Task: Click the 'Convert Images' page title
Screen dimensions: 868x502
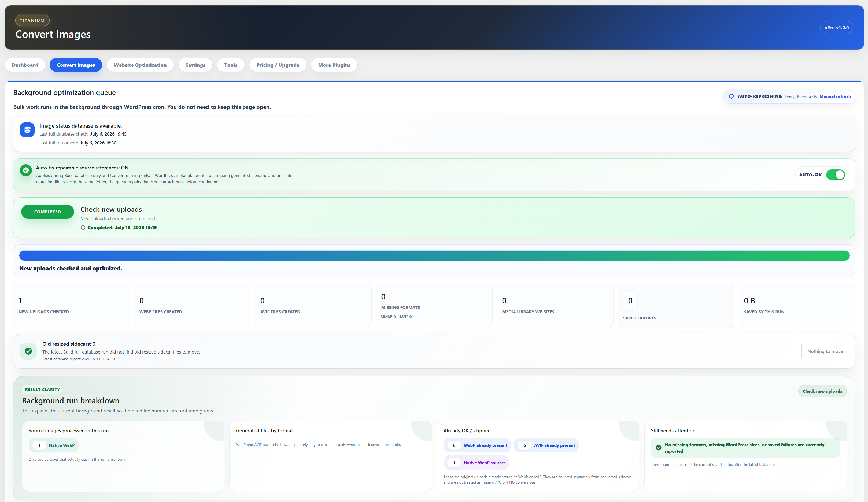Action: 53,34
